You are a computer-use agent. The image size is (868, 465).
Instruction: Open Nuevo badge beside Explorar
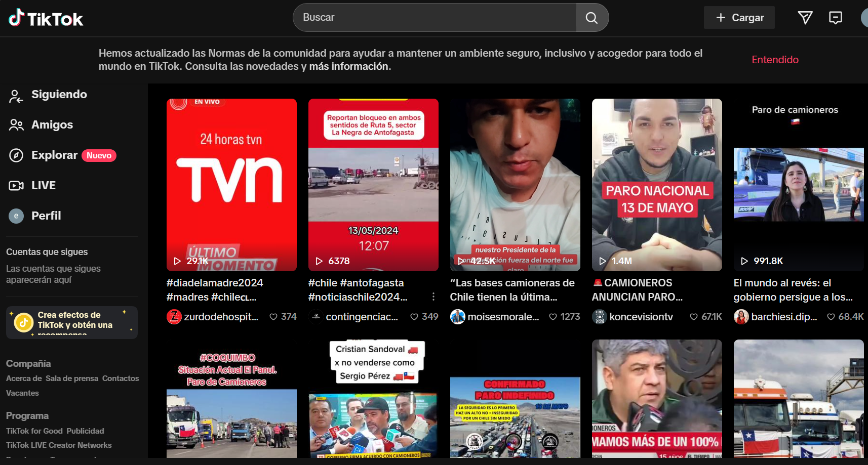[x=99, y=156]
